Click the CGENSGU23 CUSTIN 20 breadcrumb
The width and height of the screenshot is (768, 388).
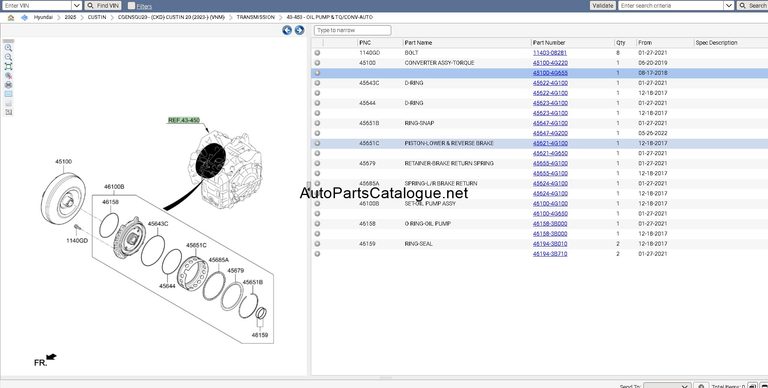pyautogui.click(x=171, y=17)
